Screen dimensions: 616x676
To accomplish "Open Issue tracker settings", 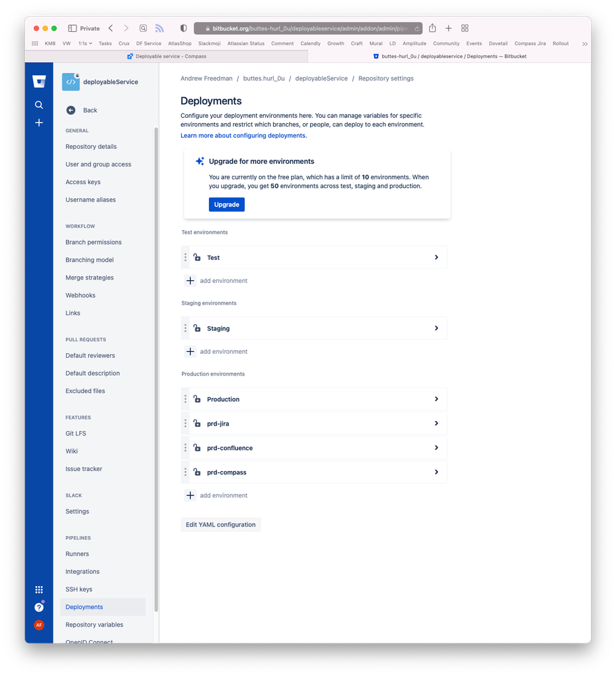I will 84,469.
